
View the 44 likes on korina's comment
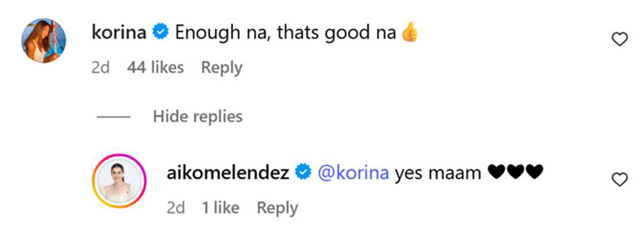[x=155, y=67]
